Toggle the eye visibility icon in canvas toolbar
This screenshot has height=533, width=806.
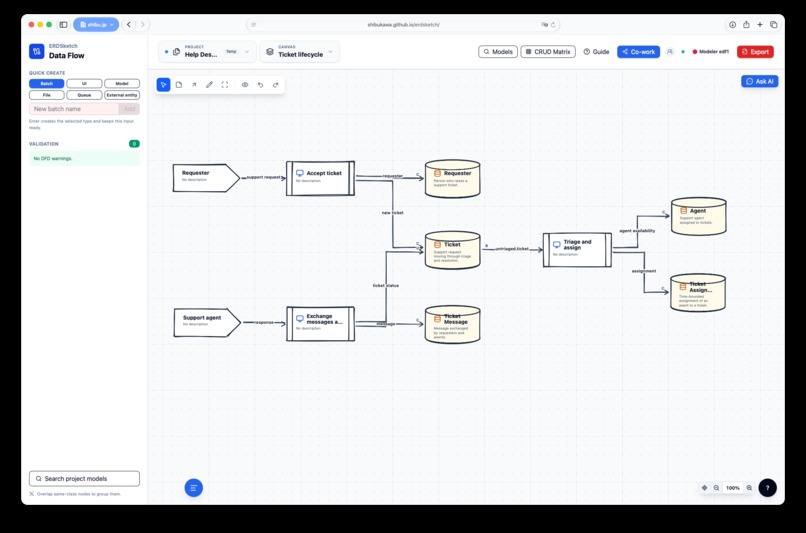[x=245, y=85]
